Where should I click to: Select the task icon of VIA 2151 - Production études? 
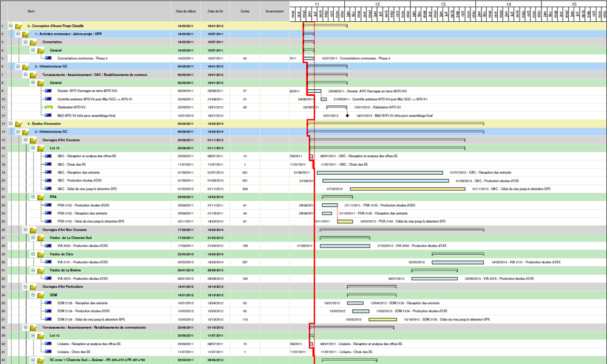49,262
